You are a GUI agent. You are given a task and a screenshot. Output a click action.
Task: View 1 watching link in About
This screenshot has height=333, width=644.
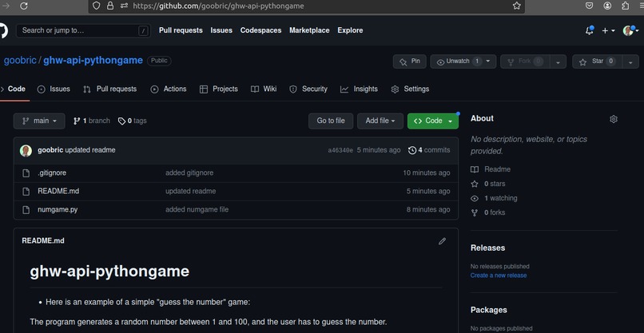coord(494,198)
